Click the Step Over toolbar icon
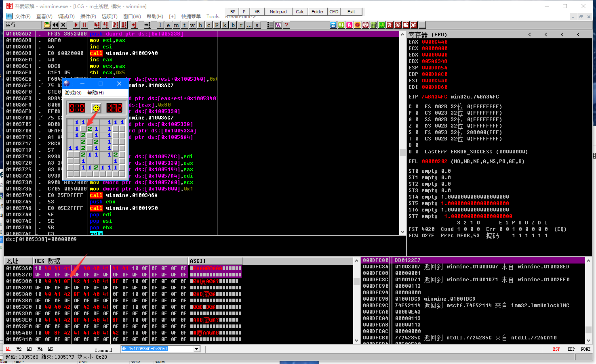The width and height of the screenshot is (596, 364). [105, 25]
